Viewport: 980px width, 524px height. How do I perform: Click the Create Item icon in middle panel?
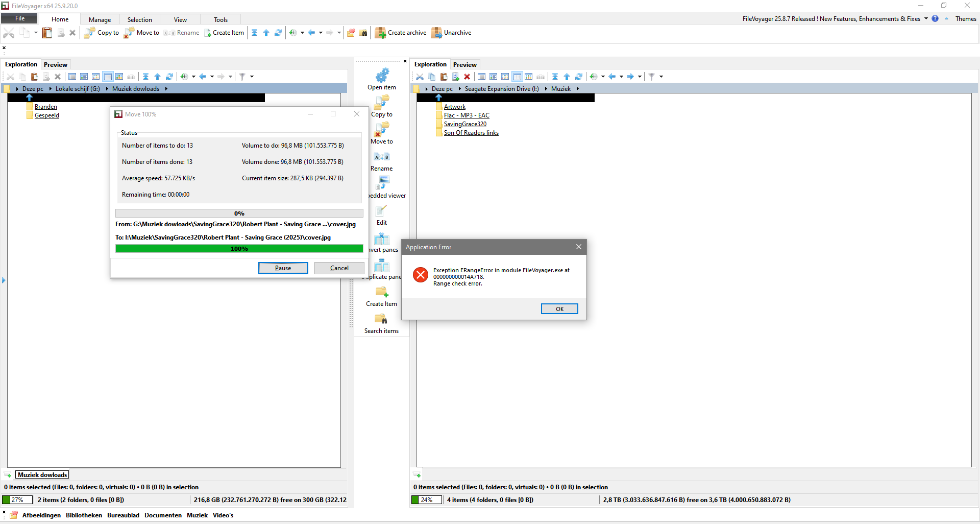point(381,292)
